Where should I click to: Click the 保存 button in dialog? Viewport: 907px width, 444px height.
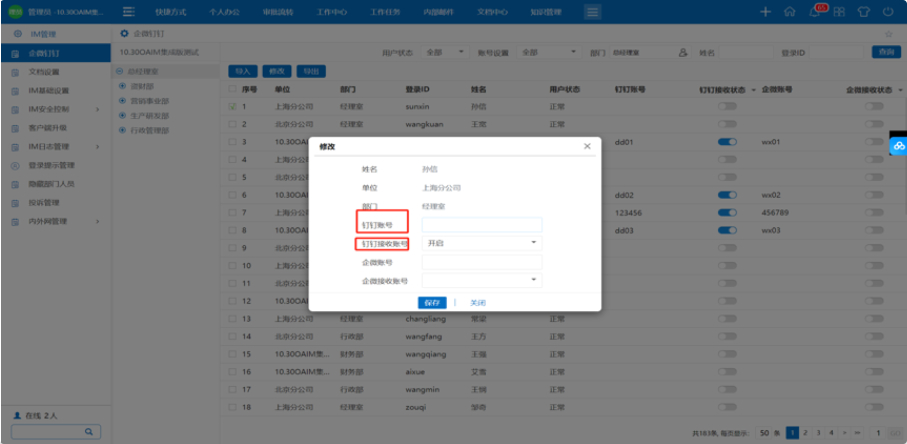pos(432,302)
